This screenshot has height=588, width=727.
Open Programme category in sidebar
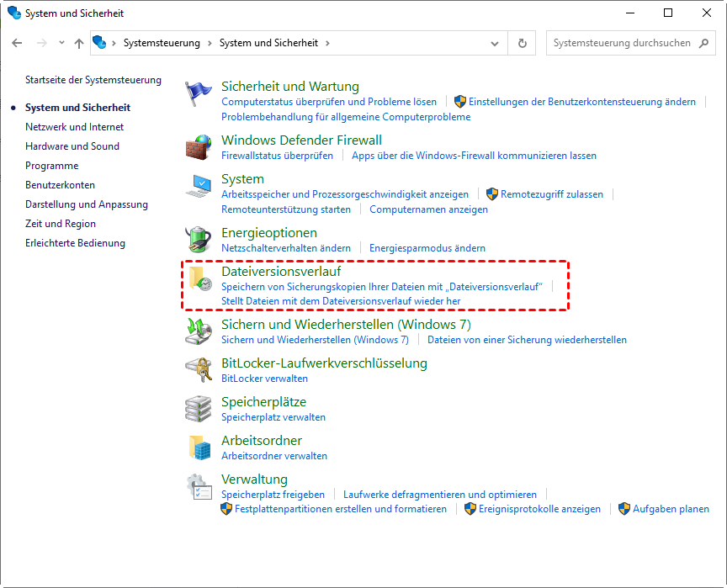pos(51,166)
